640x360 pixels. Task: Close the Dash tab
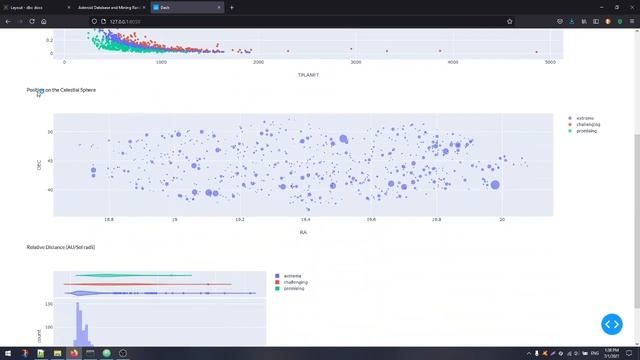[x=219, y=7]
